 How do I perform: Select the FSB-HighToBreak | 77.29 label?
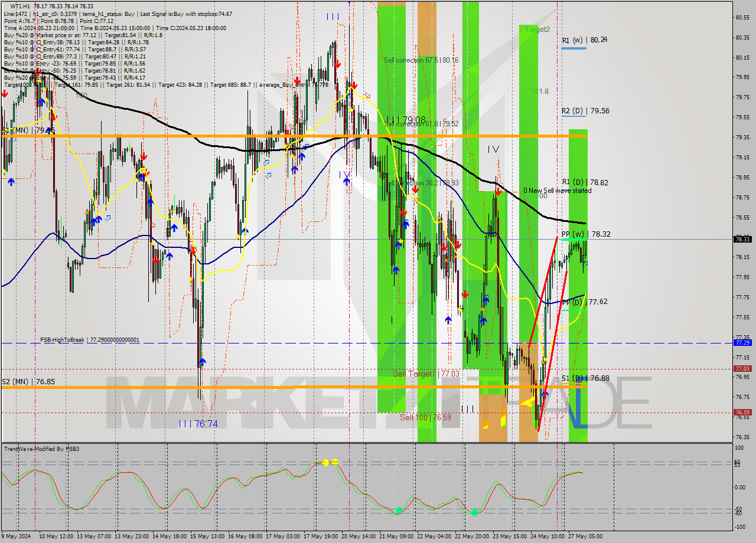click(90, 340)
